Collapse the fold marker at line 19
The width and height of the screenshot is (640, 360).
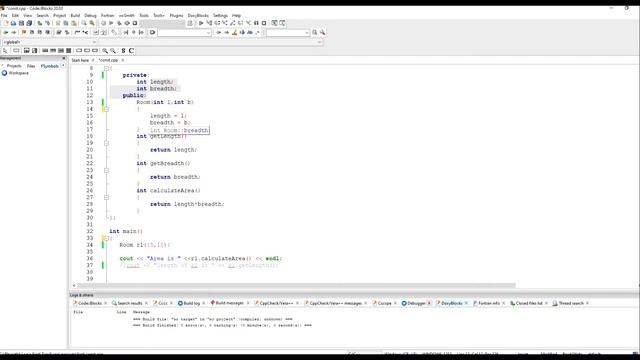point(106,143)
